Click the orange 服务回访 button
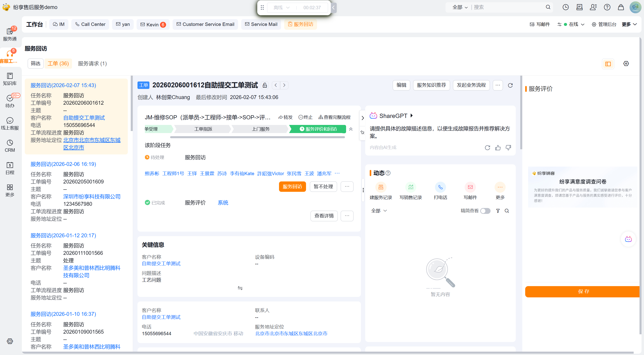The height and width of the screenshot is (355, 644). point(292,187)
